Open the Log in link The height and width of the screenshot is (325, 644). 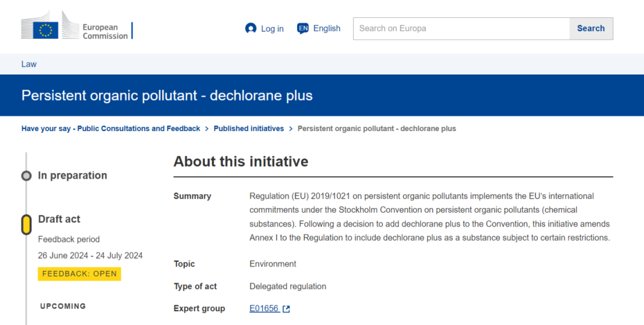[x=273, y=29]
